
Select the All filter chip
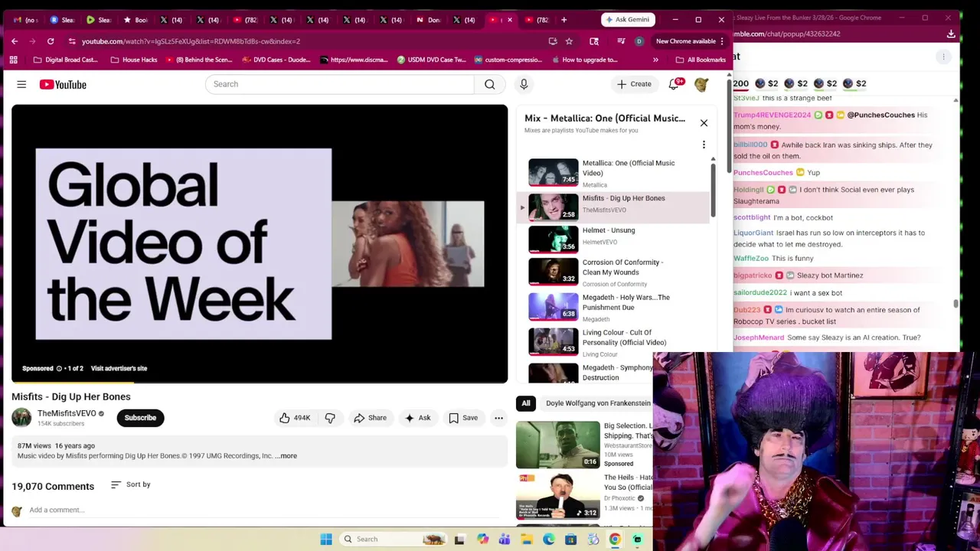(x=526, y=403)
